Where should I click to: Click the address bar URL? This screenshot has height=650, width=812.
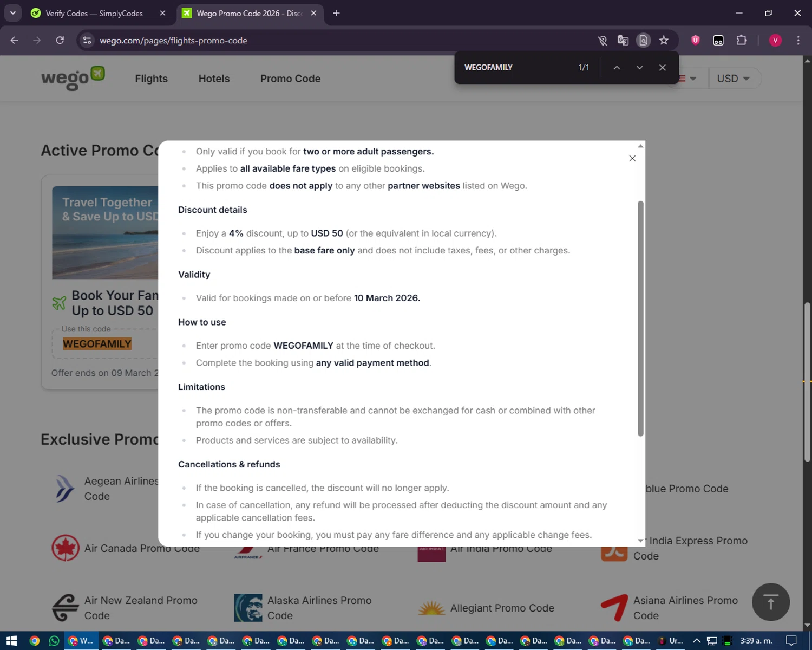pyautogui.click(x=173, y=40)
